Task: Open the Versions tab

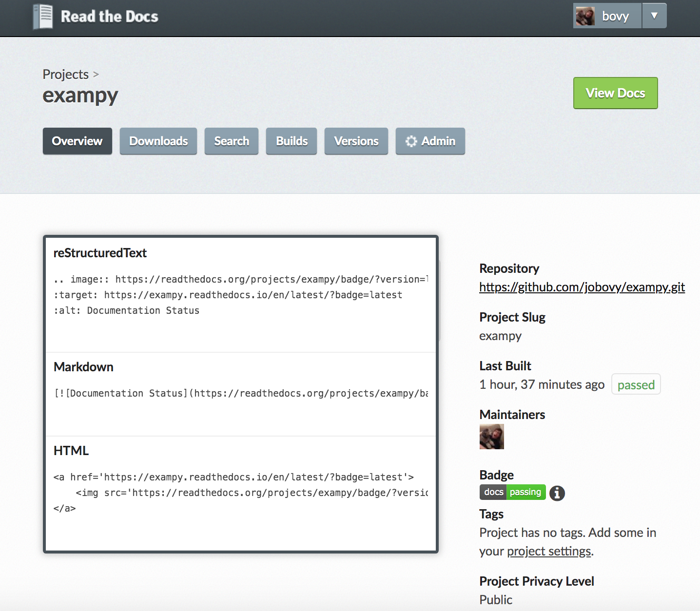Action: 356,141
